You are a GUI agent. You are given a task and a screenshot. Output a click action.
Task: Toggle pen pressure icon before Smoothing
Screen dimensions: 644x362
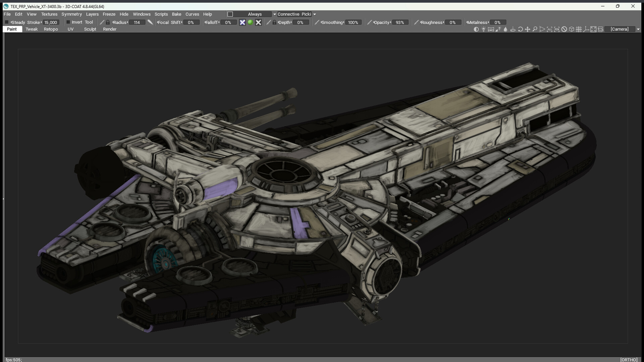(317, 22)
